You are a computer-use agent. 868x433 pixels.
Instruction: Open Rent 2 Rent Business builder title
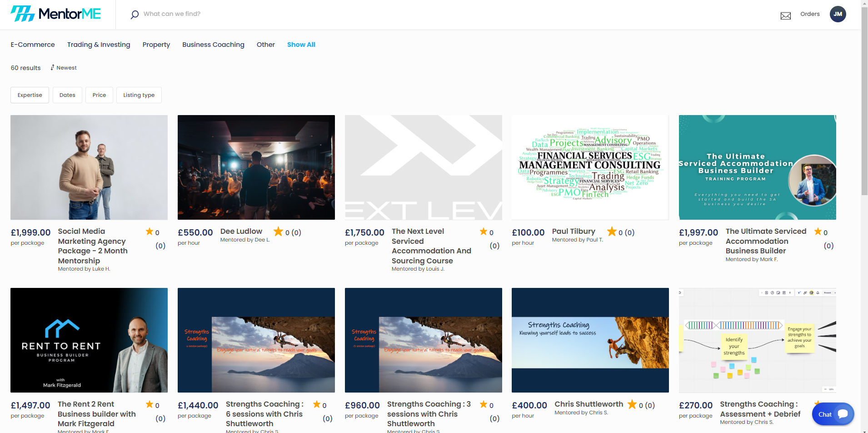coord(97,414)
